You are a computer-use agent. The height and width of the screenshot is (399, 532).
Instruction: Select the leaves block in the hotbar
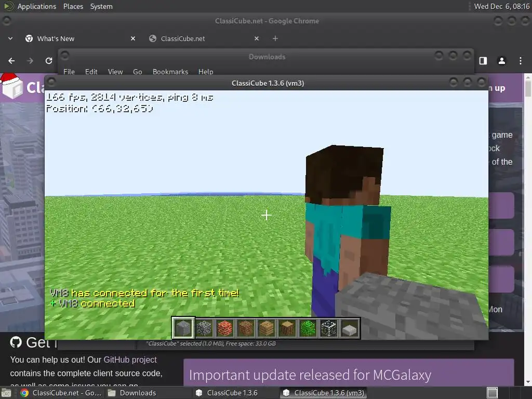coord(308,328)
